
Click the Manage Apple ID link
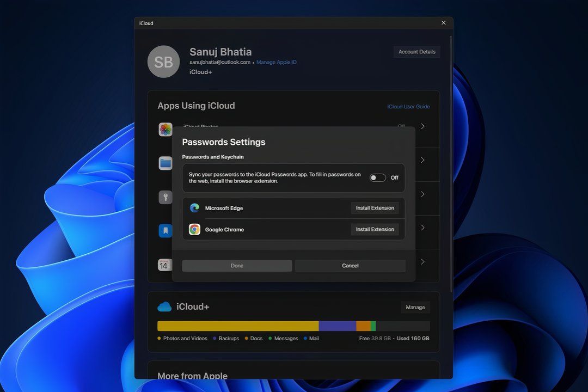(x=276, y=62)
